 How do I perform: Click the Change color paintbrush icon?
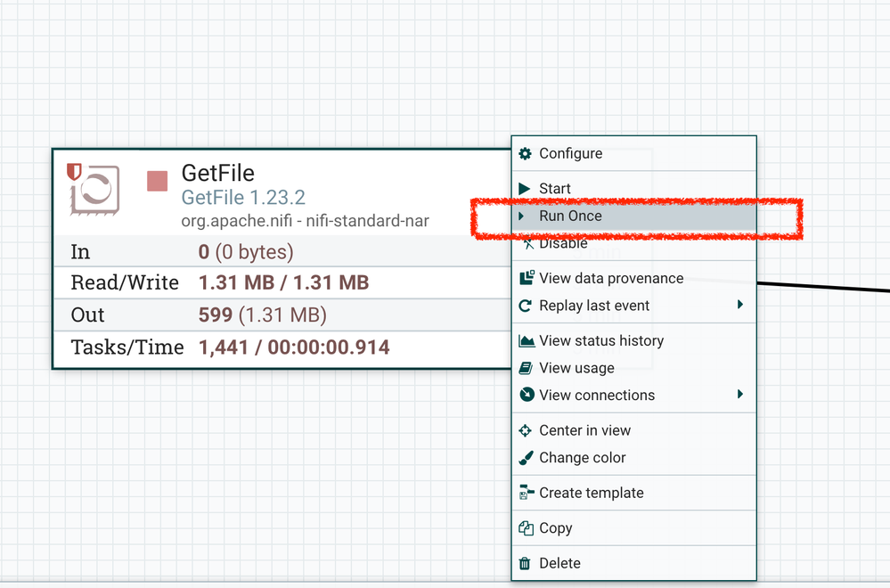coord(526,457)
